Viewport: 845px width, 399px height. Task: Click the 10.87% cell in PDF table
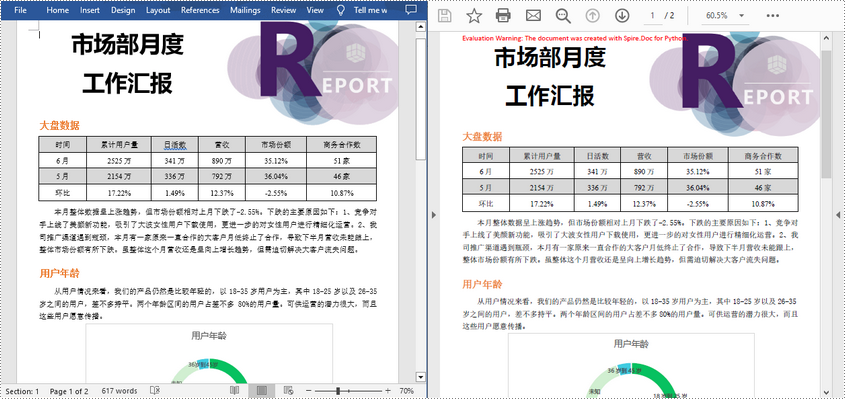763,204
